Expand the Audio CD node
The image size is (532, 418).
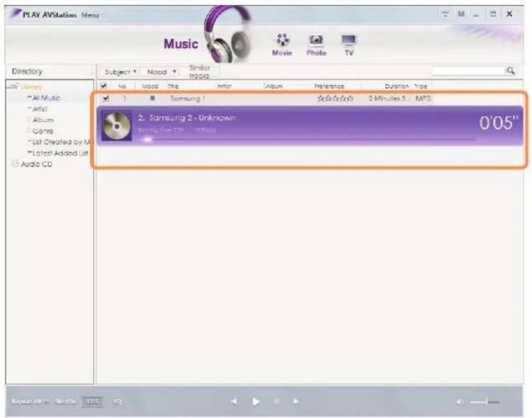15,164
